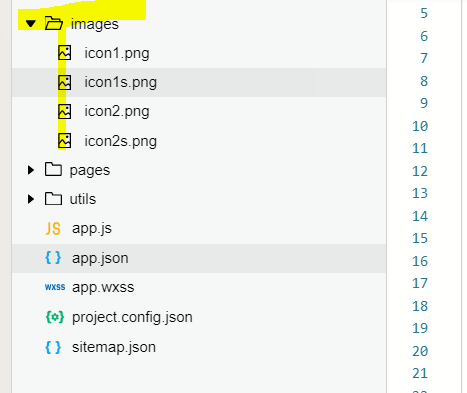Viewport: 467px width, 393px height.
Task: Click the open folder icon for images
Action: click(x=54, y=24)
